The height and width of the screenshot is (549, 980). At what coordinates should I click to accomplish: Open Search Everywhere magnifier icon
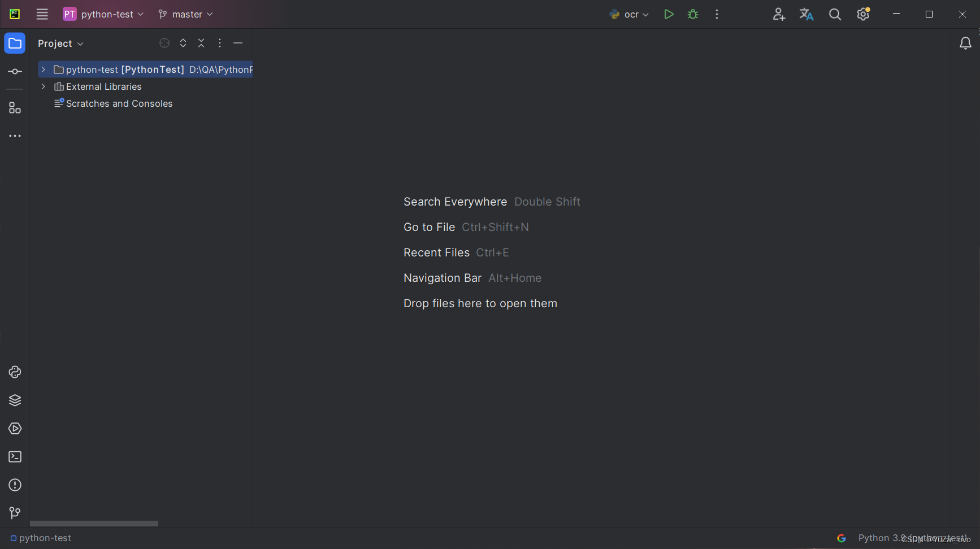[835, 14]
